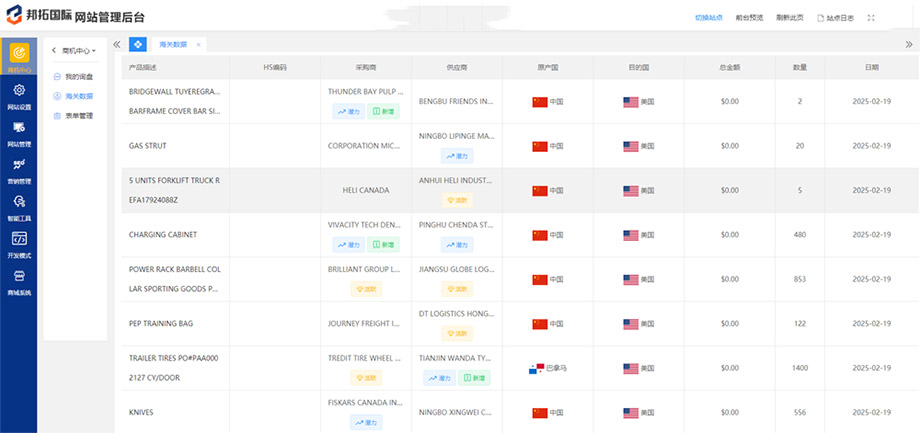Open 营销管理 in the left sidebar

pos(19,171)
